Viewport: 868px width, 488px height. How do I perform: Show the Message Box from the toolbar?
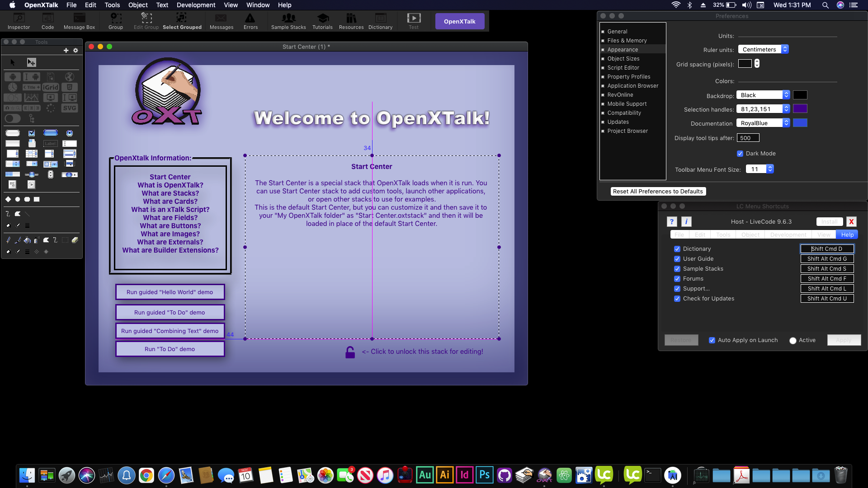[79, 21]
